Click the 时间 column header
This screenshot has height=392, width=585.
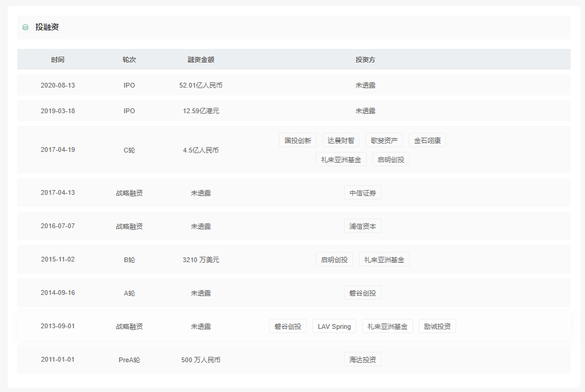click(58, 60)
